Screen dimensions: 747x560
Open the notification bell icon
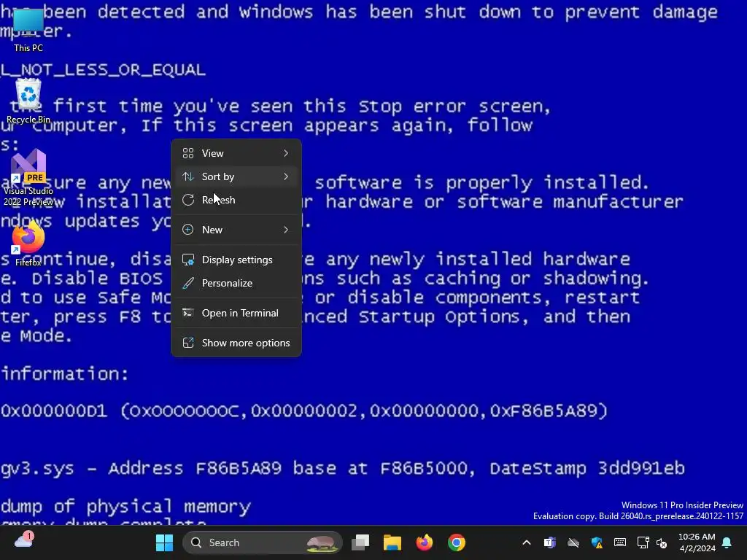pos(727,542)
